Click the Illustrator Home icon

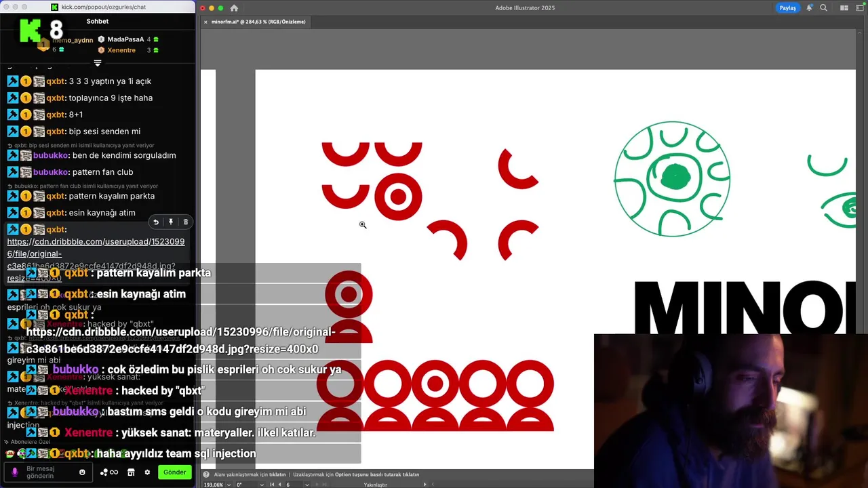point(234,8)
